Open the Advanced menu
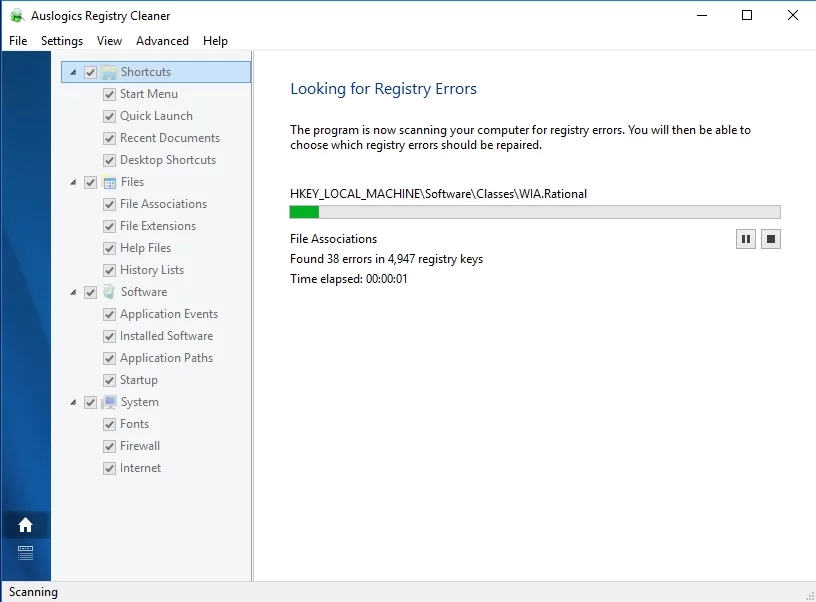 pos(162,41)
